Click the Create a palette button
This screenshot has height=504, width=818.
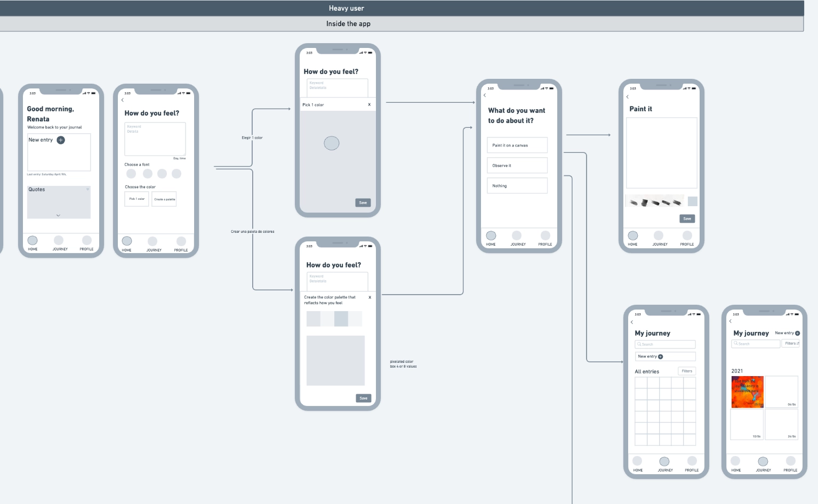click(x=164, y=199)
